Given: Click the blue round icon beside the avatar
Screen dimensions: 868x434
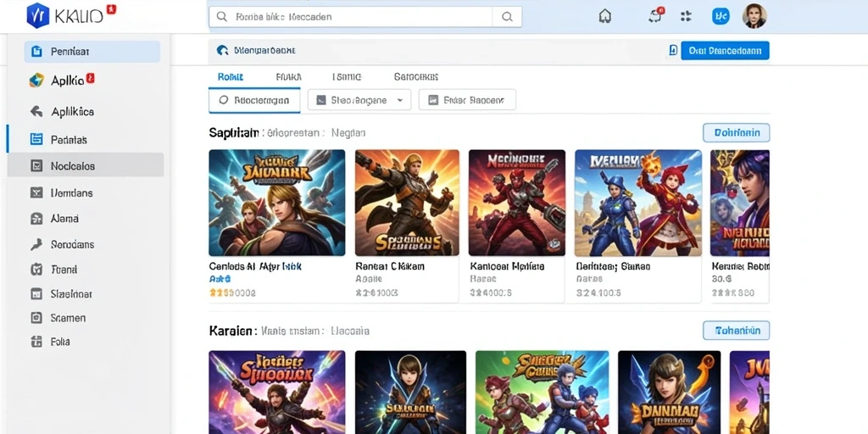Looking at the screenshot, I should 721,16.
